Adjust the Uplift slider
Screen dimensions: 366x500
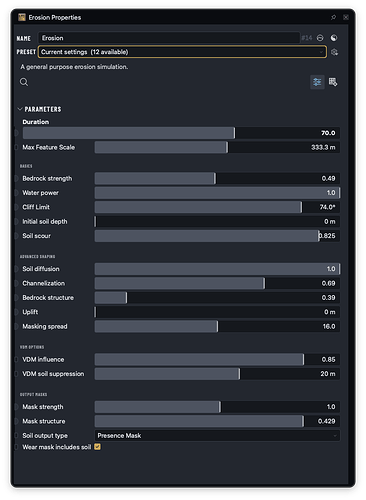coord(217,312)
